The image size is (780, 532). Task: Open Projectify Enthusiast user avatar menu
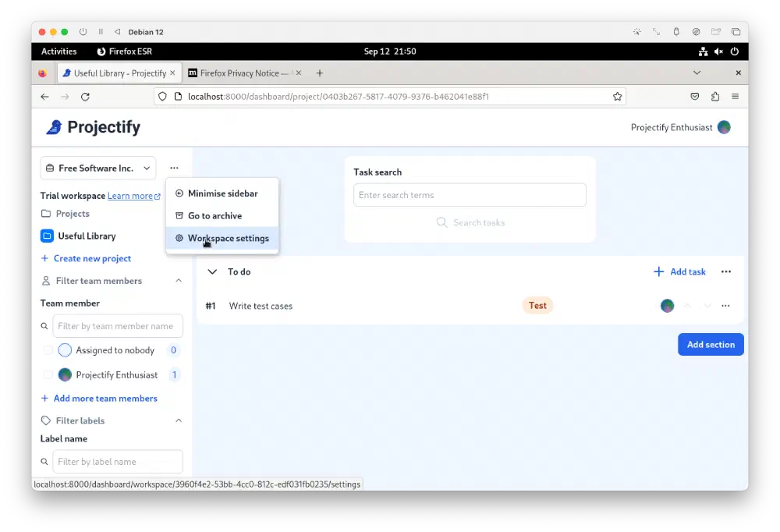coord(724,127)
